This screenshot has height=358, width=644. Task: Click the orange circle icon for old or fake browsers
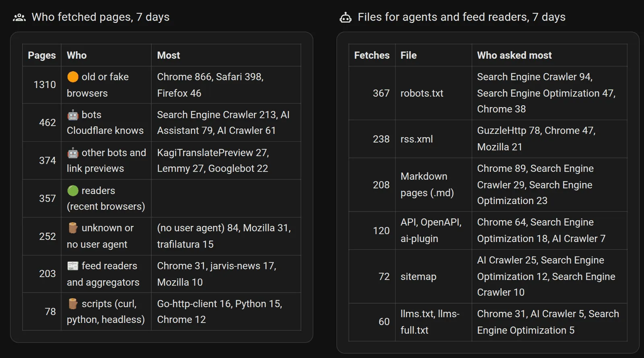pyautogui.click(x=73, y=77)
